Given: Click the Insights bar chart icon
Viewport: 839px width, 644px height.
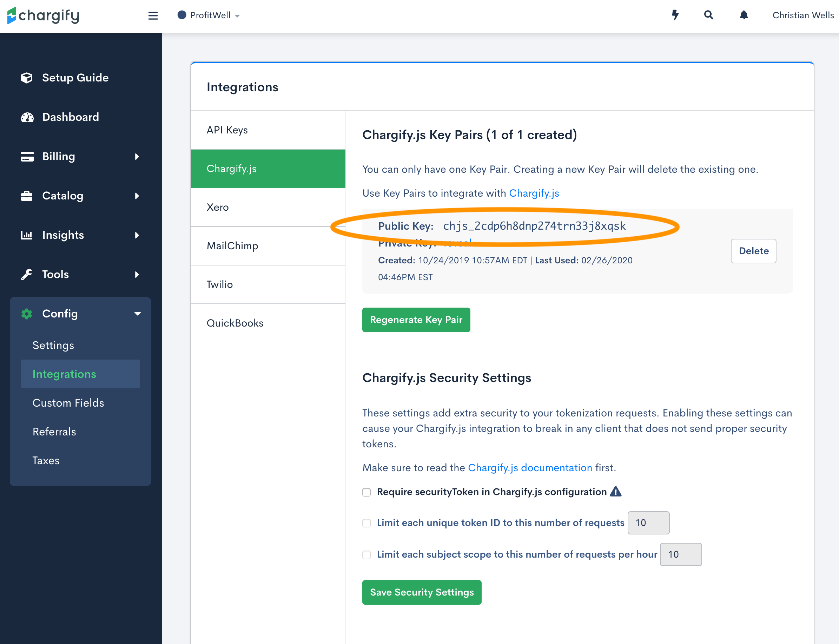Looking at the screenshot, I should pos(26,235).
